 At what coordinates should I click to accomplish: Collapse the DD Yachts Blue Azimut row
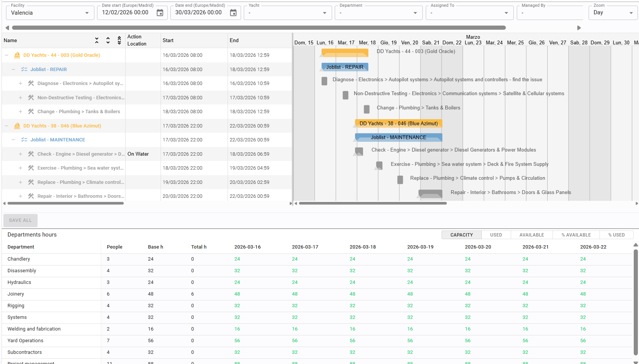(7, 126)
